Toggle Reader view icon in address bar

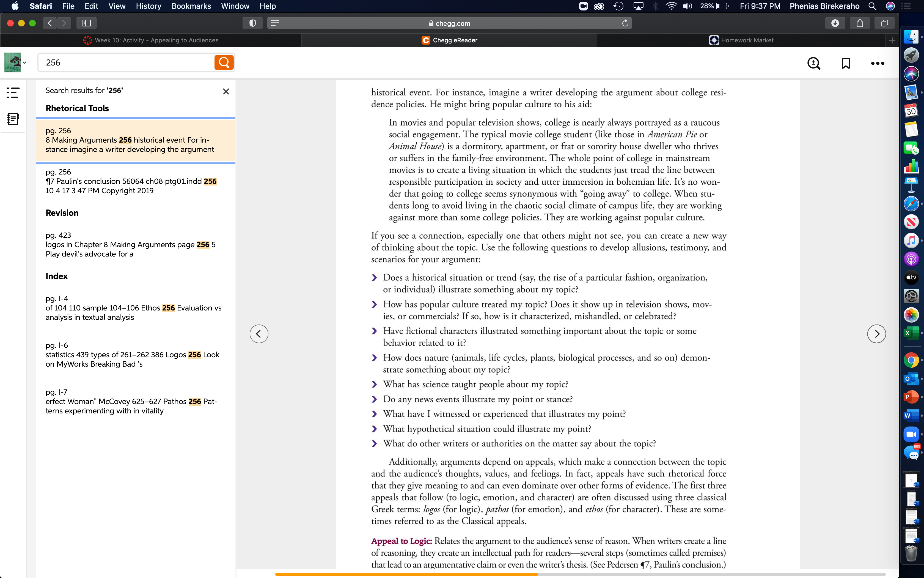coord(275,23)
